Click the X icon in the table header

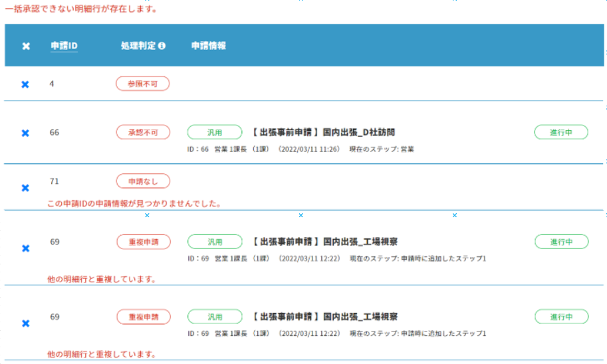click(26, 46)
